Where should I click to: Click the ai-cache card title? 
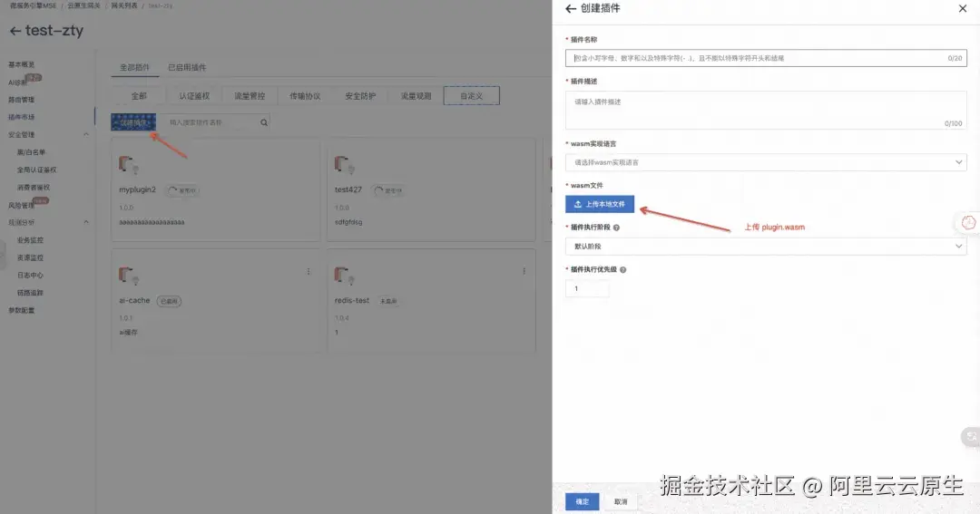[x=134, y=300]
